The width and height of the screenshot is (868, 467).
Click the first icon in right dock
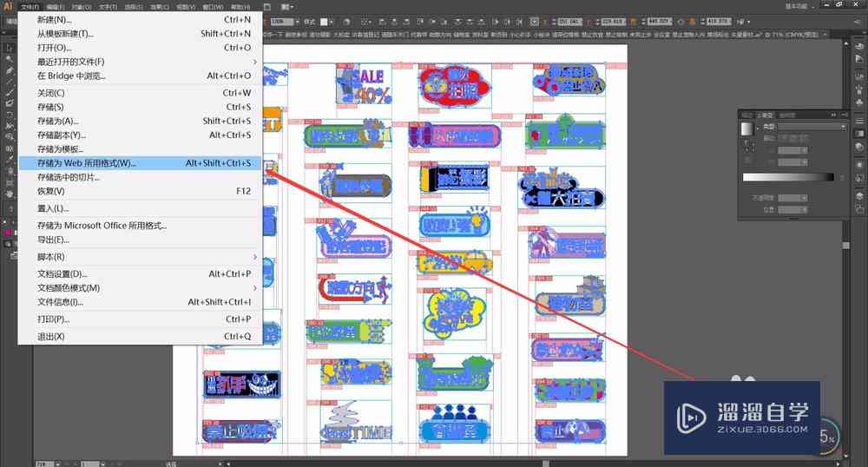[858, 47]
